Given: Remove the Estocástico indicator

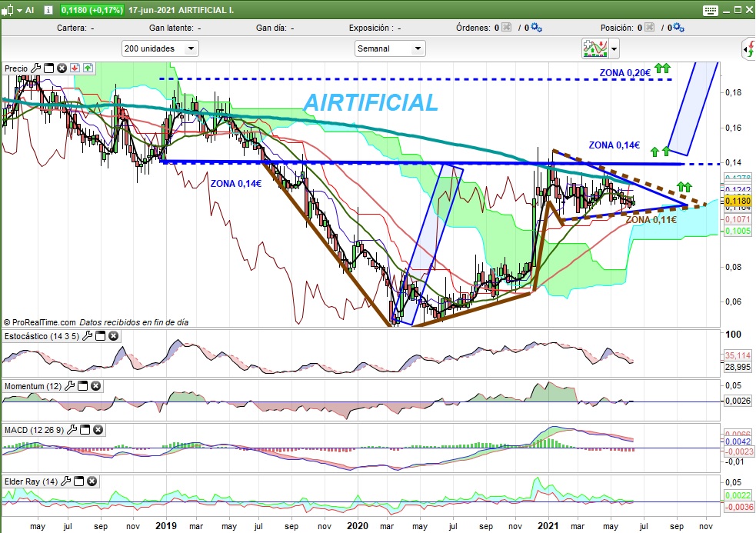Looking at the screenshot, I should pos(113,336).
